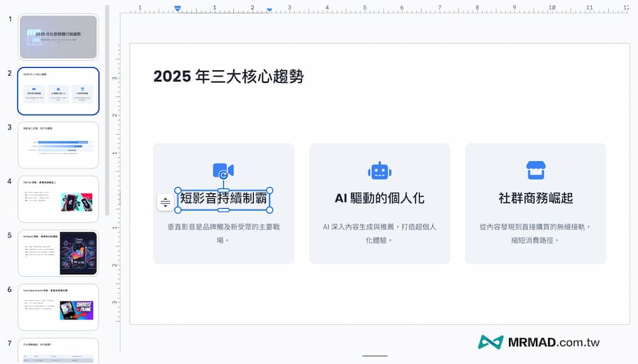Click the description "垂直影音是品牌觸及新受眾的主要戰場"
Viewport: 638px width, 364px height.
(x=223, y=233)
